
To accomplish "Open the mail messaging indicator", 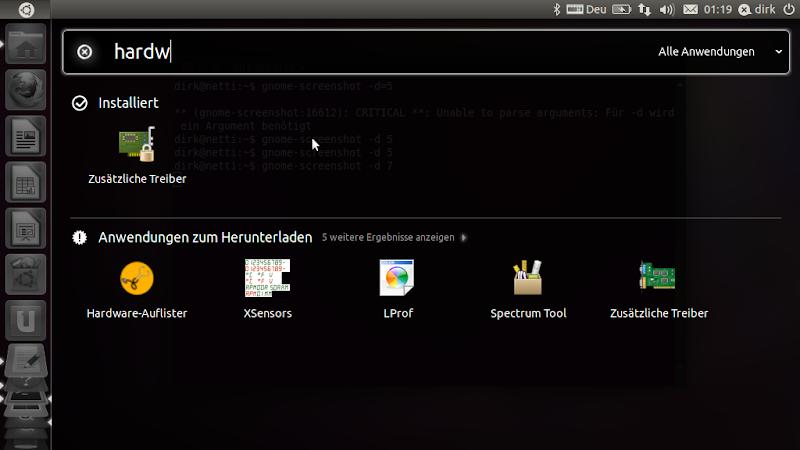I will (690, 9).
